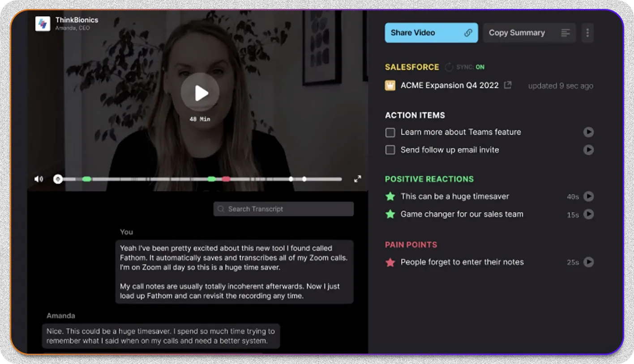
Task: Click the playhead handle at the timeline start
Action: 58,179
